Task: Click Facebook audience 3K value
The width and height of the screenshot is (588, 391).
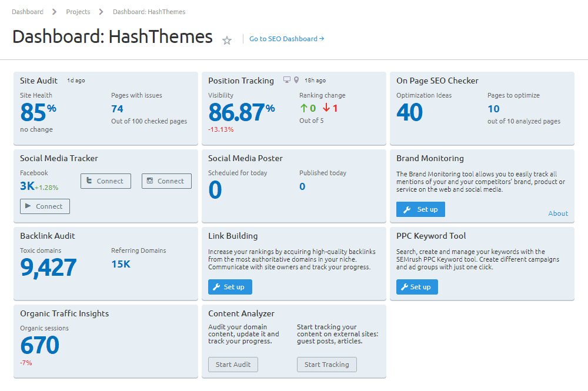Action: (28, 186)
